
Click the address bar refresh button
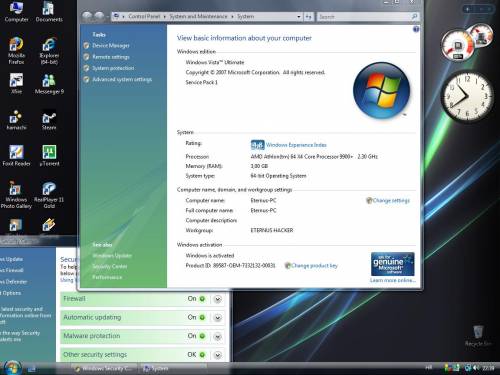309,16
